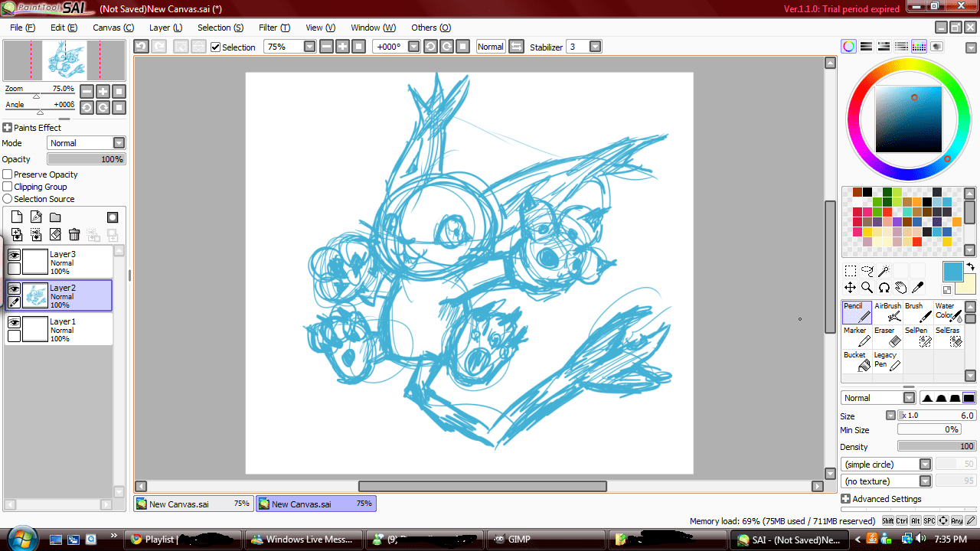Screen dimensions: 980x551
Task: Select the Pencil tool
Action: pyautogui.click(x=857, y=312)
